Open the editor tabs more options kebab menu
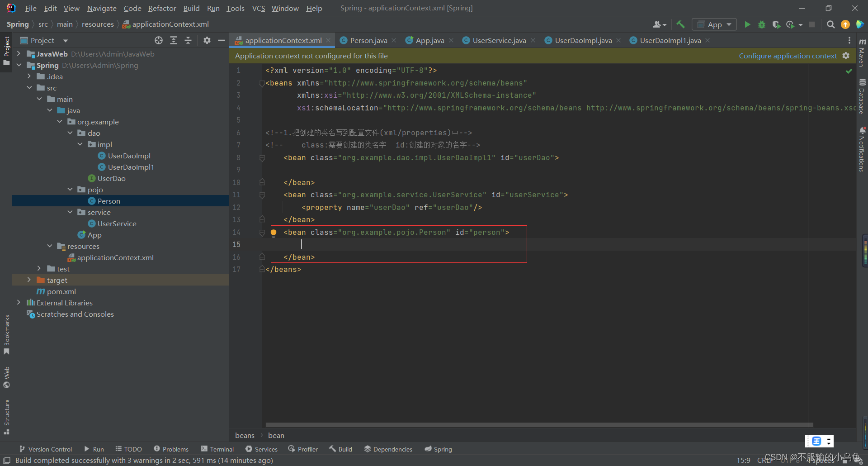This screenshot has height=466, width=868. tap(849, 40)
